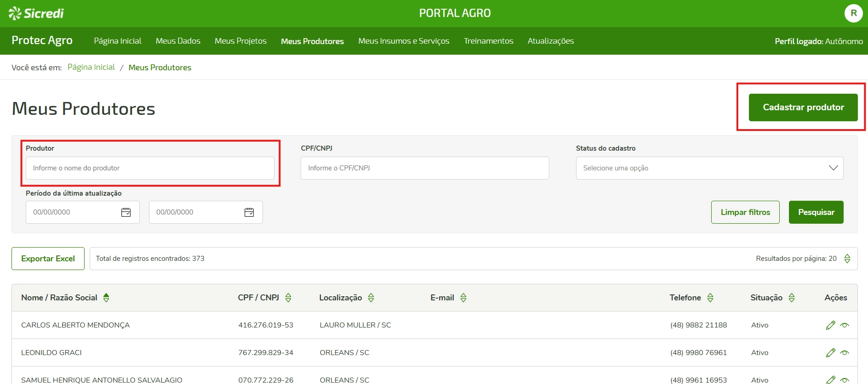Click the Cadastrar produtor button
This screenshot has width=868, height=384.
[803, 107]
